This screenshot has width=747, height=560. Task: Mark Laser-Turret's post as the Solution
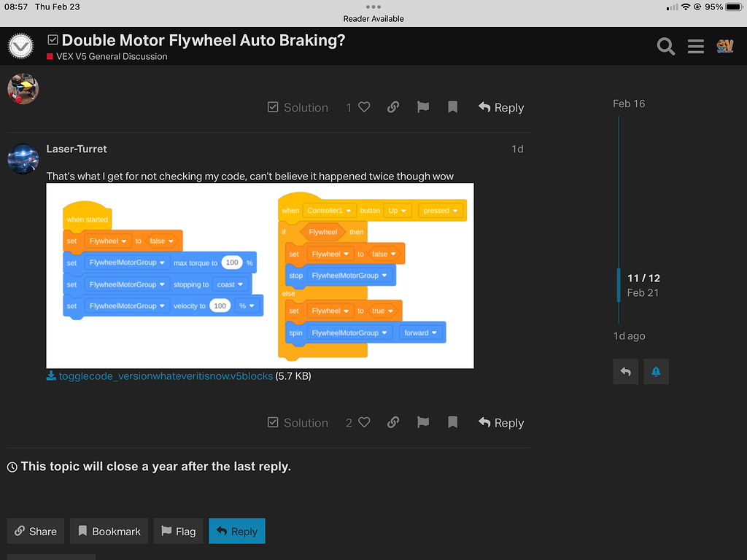297,422
